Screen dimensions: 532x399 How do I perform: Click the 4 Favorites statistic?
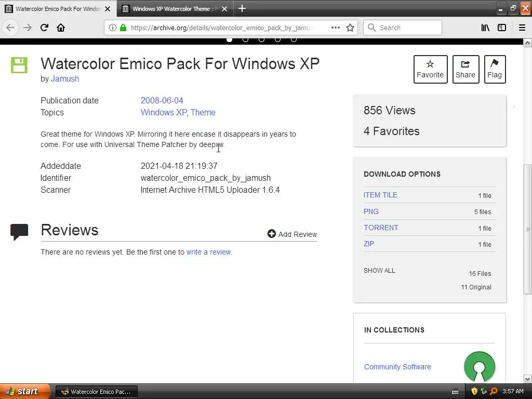coord(392,131)
